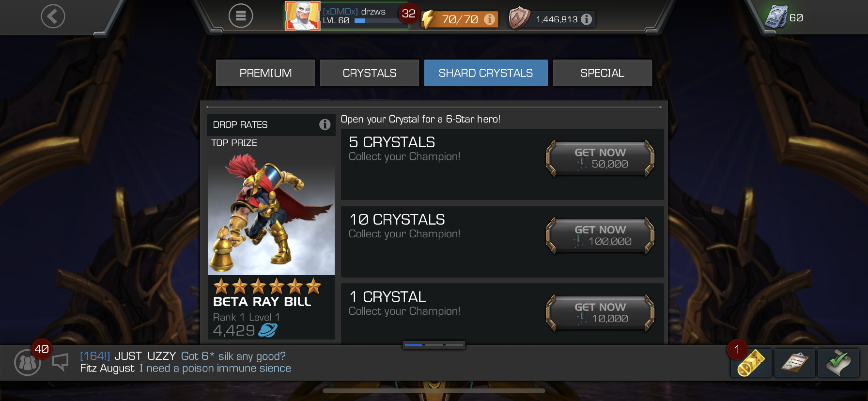Open the units currency icon showing 60
868x401 pixels.
[776, 17]
